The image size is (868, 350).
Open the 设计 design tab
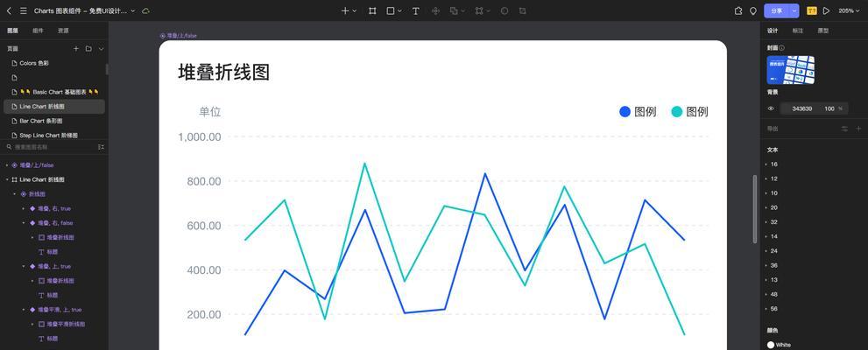tap(773, 31)
